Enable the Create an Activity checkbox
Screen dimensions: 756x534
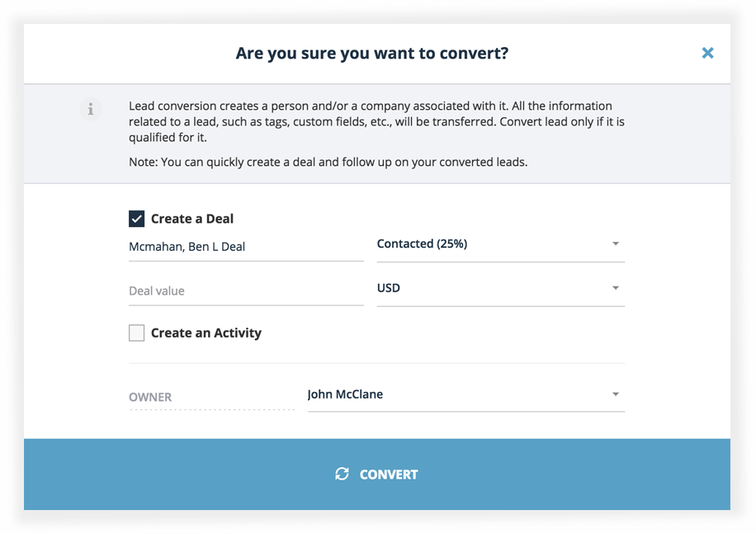(x=137, y=333)
